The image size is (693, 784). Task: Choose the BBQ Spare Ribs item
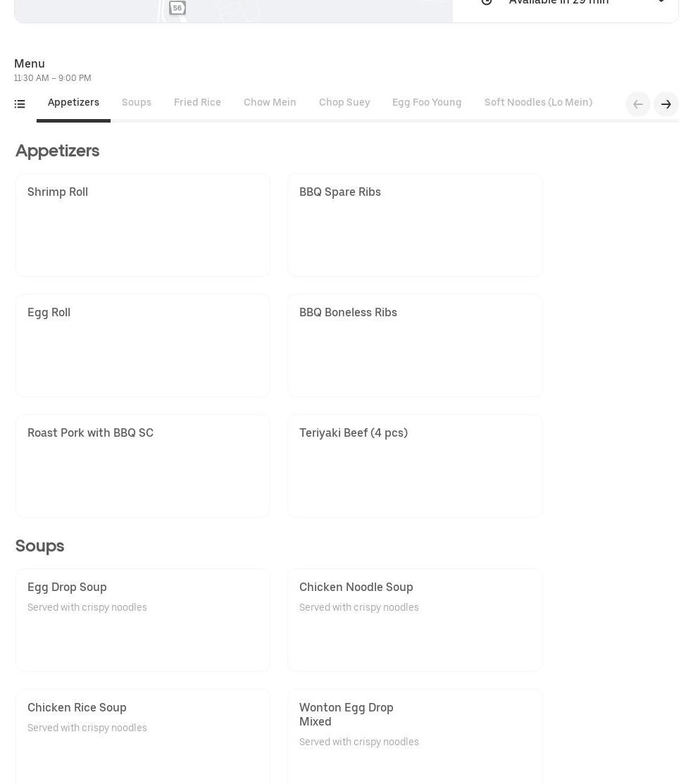415,225
